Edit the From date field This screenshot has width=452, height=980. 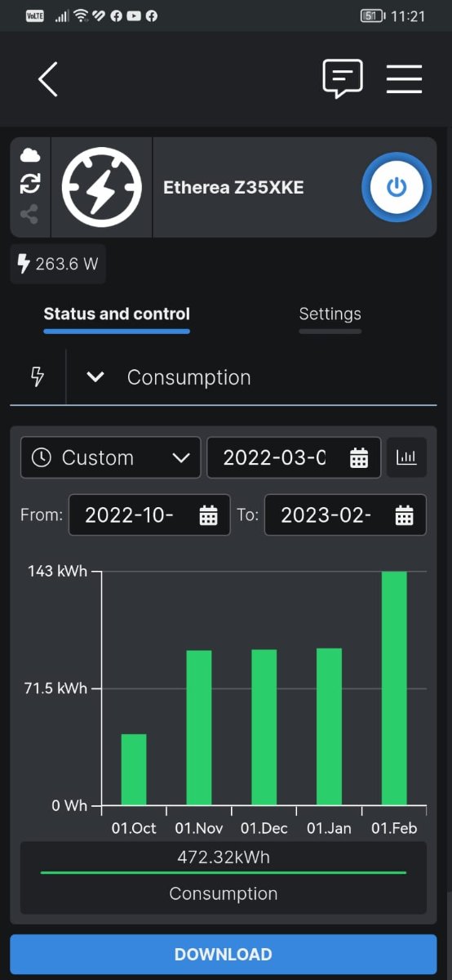coord(149,515)
